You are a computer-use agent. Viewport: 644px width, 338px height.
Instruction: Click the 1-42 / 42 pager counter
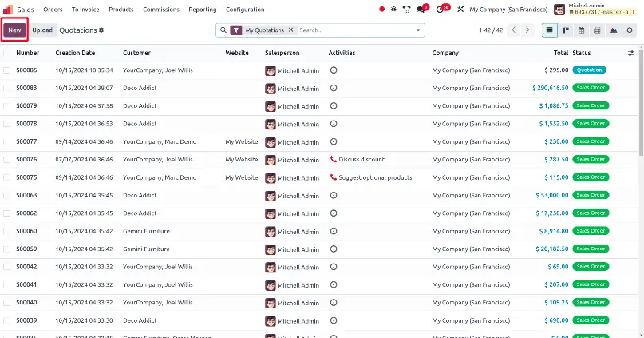click(491, 30)
